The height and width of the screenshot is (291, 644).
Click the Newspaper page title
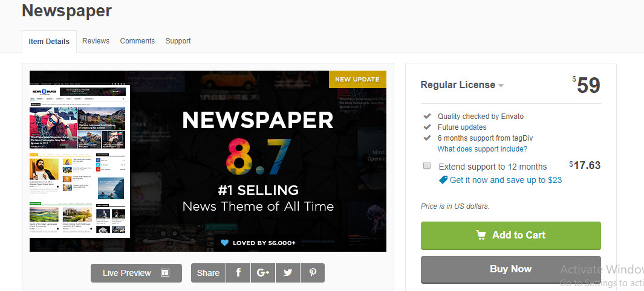(x=67, y=10)
